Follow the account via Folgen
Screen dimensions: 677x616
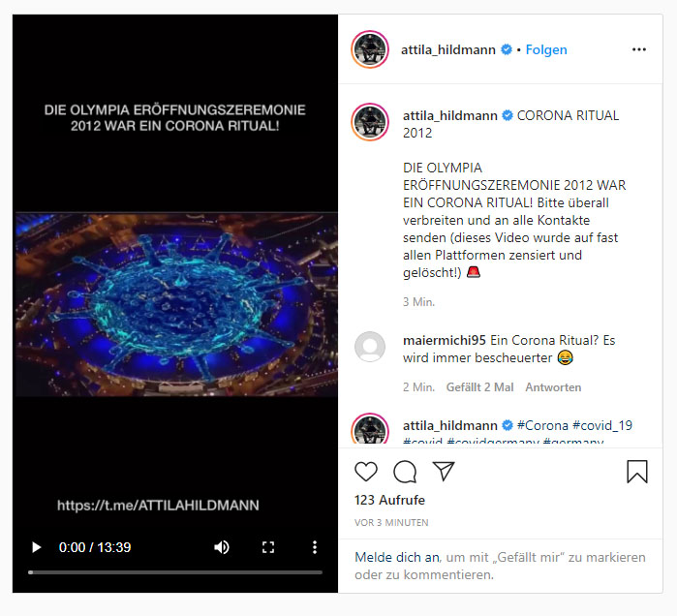[x=546, y=50]
